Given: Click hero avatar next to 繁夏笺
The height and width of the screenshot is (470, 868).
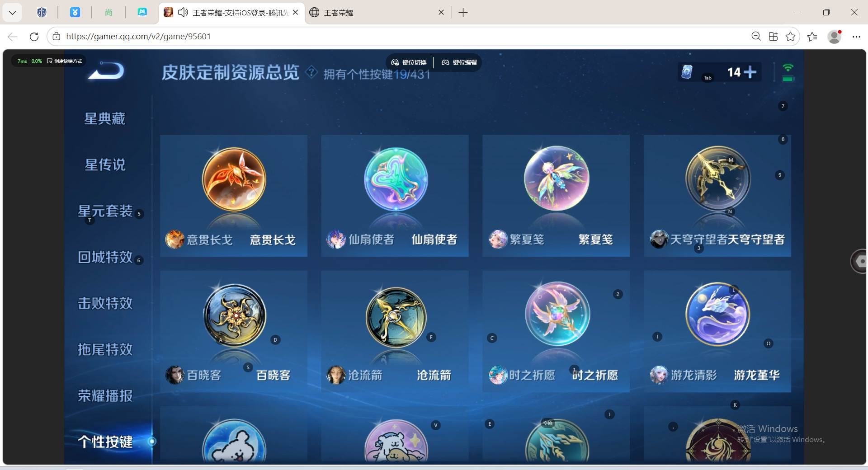Looking at the screenshot, I should point(498,239).
